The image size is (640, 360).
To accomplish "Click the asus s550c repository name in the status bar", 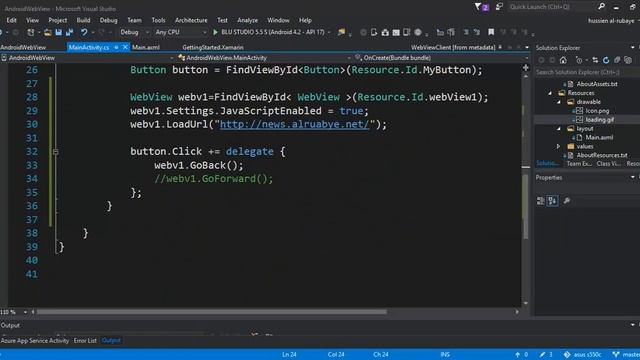I will click(587, 354).
